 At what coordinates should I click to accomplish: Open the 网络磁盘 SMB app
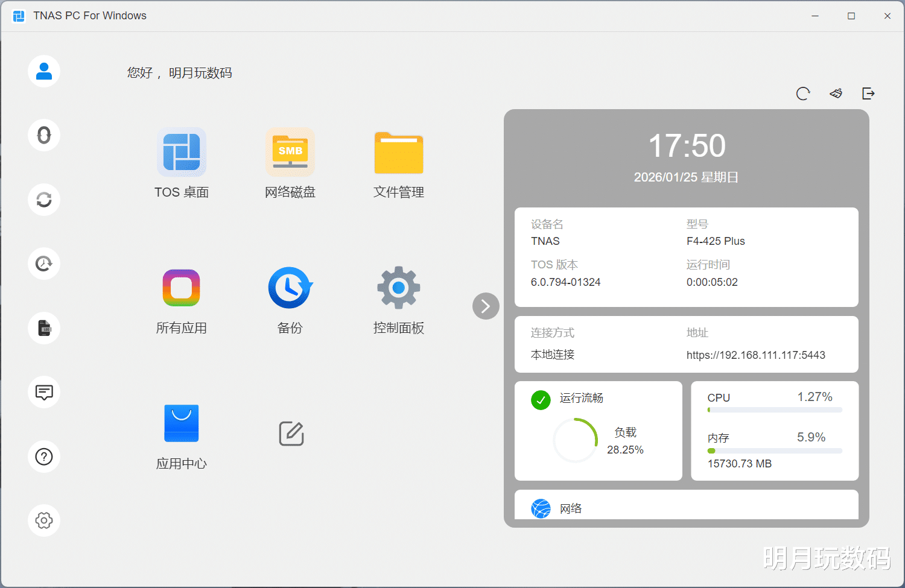pos(290,163)
